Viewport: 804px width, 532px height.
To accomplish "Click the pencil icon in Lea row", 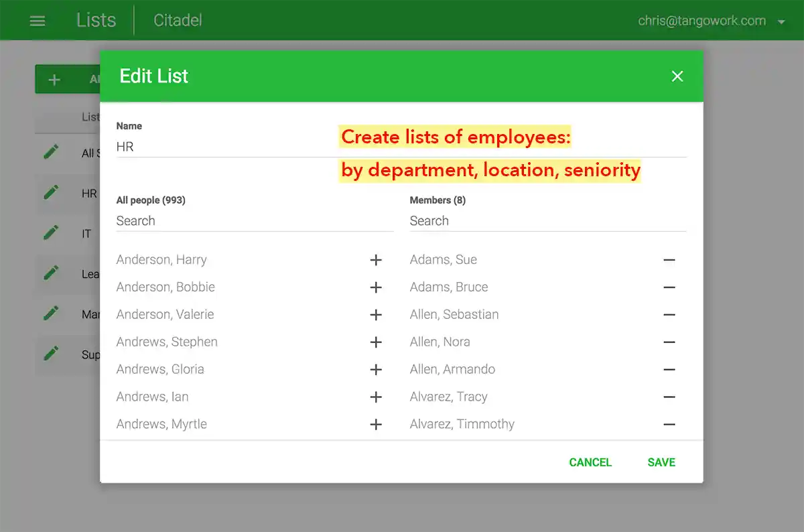I will pyautogui.click(x=51, y=273).
